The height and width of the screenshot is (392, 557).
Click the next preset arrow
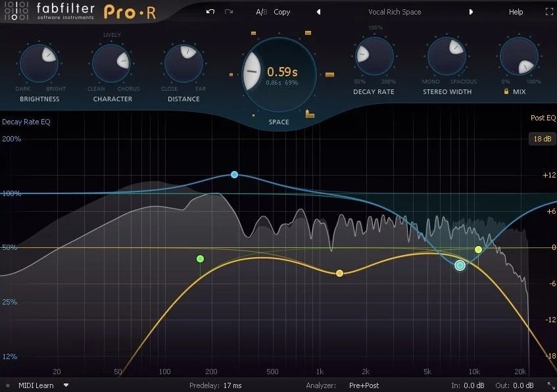tap(471, 11)
